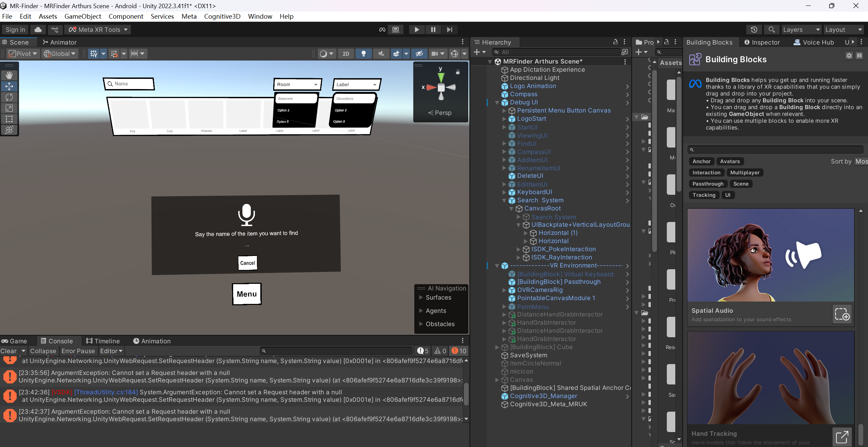Toggle scene lighting bulb button
Viewport: 868px width, 447px height.
click(x=363, y=54)
